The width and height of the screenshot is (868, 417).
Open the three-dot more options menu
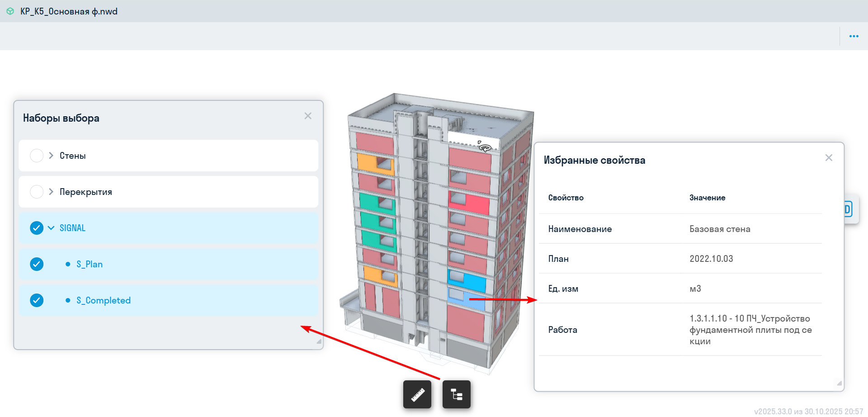pyautogui.click(x=854, y=36)
